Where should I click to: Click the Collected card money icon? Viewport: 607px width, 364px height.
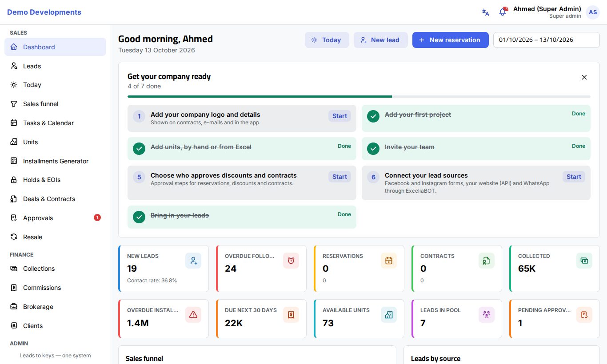(584, 261)
